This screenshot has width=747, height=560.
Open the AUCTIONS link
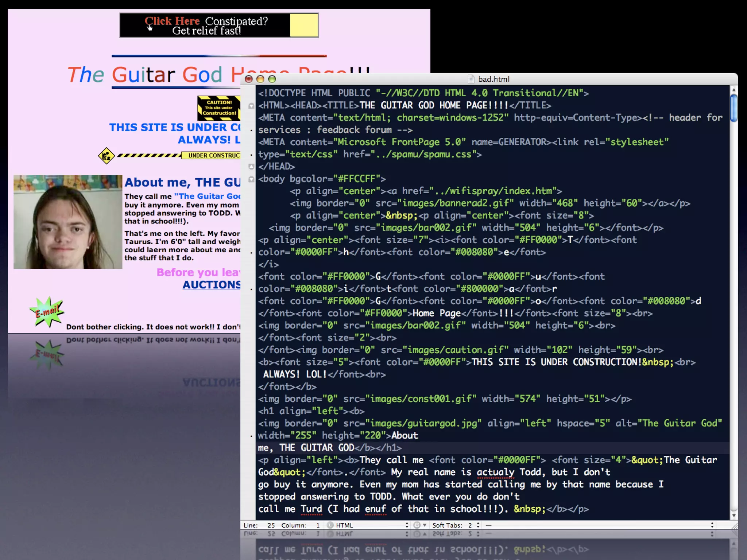tap(212, 285)
